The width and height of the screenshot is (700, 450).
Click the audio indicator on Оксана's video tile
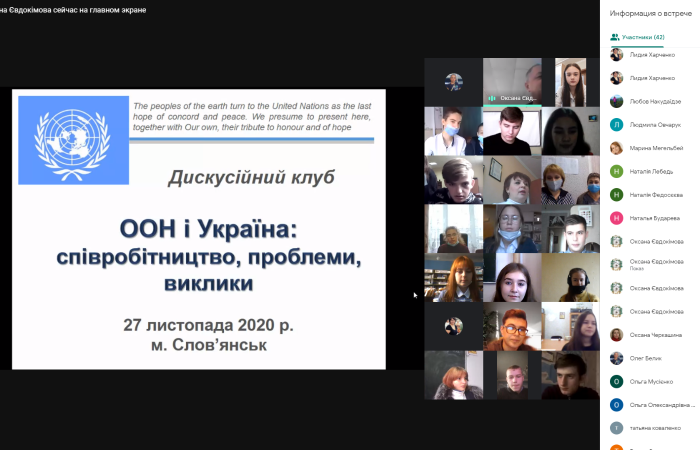492,98
